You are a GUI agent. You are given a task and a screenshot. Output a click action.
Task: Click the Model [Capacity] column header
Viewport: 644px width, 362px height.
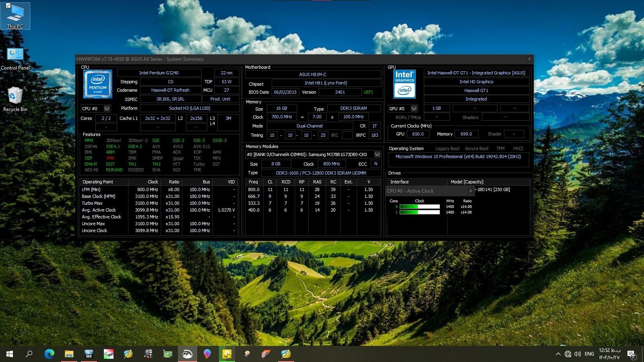click(467, 182)
